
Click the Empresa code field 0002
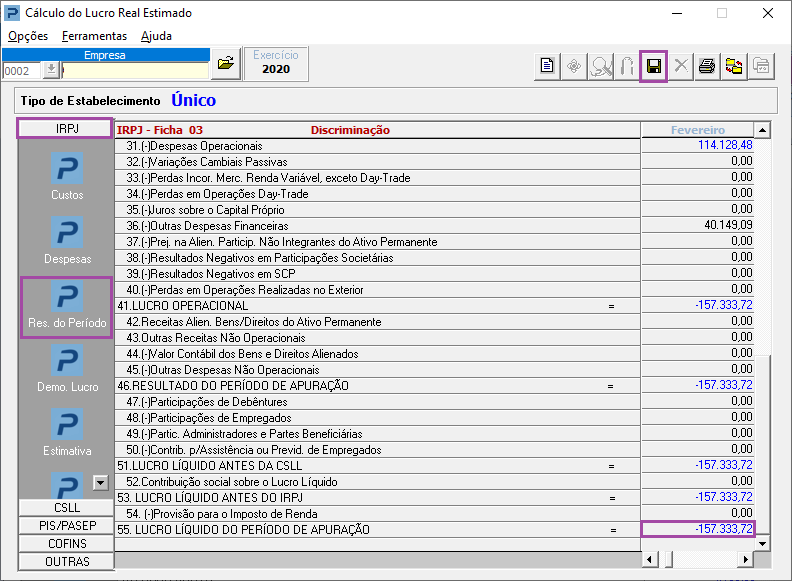pos(22,71)
